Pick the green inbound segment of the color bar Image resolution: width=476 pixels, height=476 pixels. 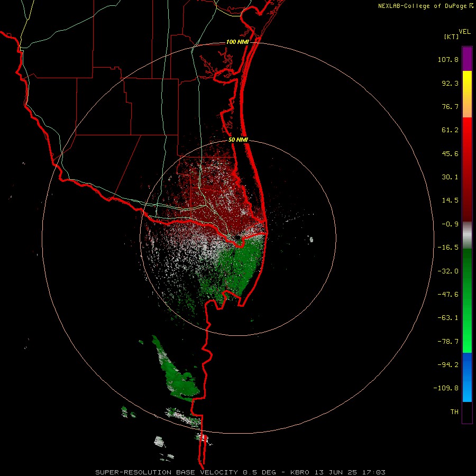(467, 300)
